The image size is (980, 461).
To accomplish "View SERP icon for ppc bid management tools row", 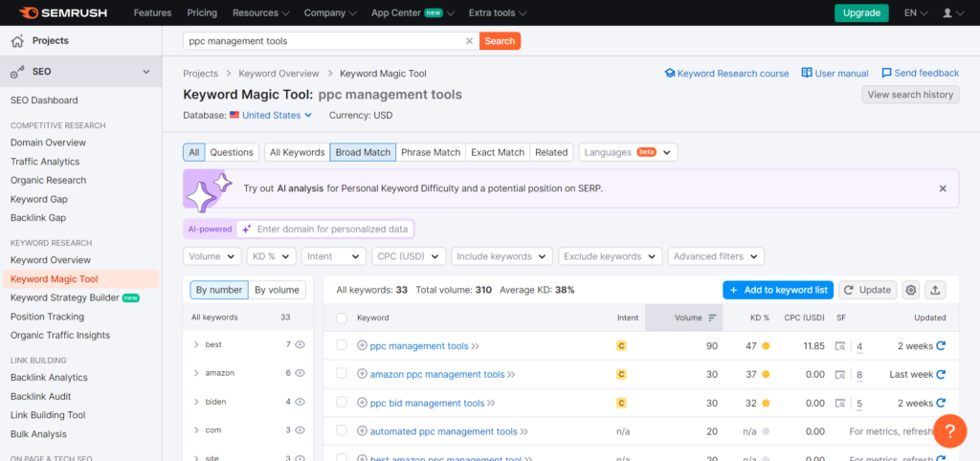I will pos(840,404).
